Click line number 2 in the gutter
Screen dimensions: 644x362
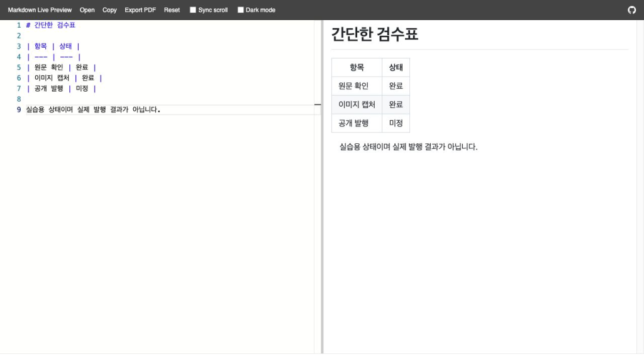click(x=18, y=36)
